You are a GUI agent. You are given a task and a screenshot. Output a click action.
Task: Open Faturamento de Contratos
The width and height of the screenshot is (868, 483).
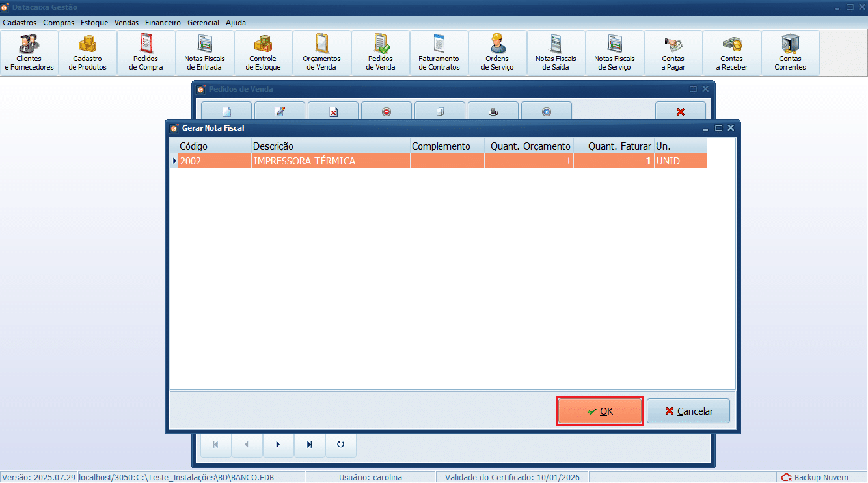439,53
